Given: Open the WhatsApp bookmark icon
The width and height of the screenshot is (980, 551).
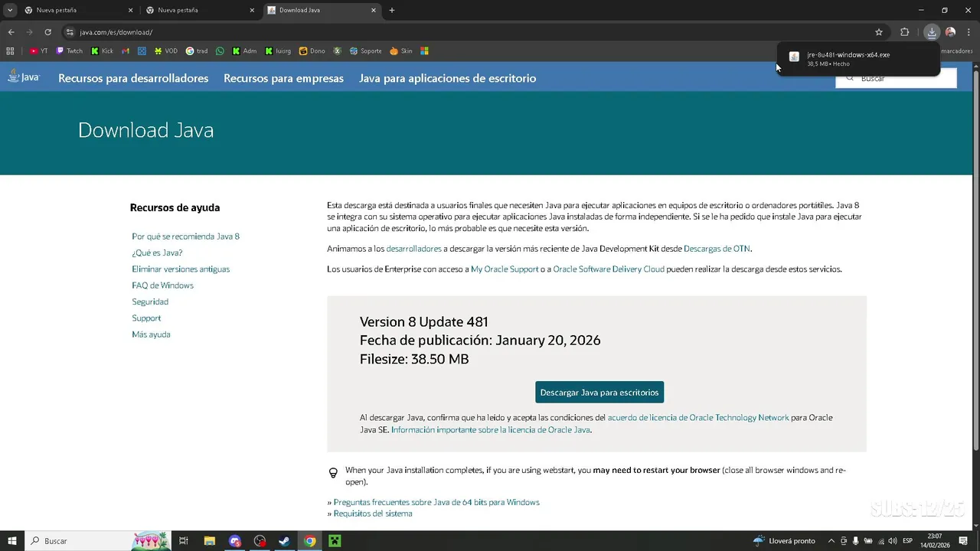Looking at the screenshot, I should pos(220,51).
